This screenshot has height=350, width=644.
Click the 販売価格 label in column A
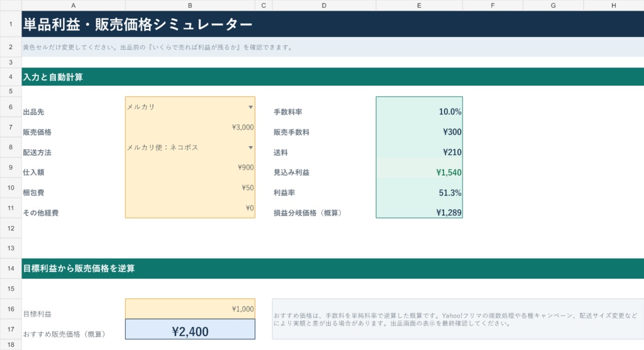(37, 132)
